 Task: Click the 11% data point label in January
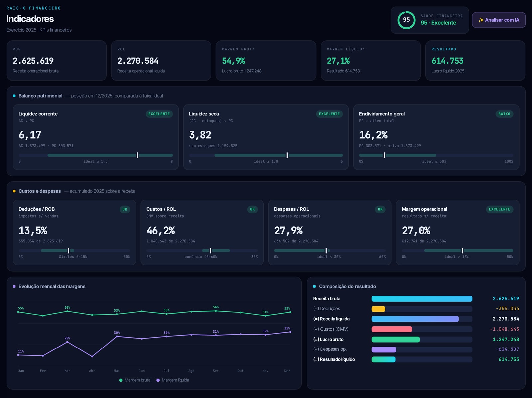21,351
